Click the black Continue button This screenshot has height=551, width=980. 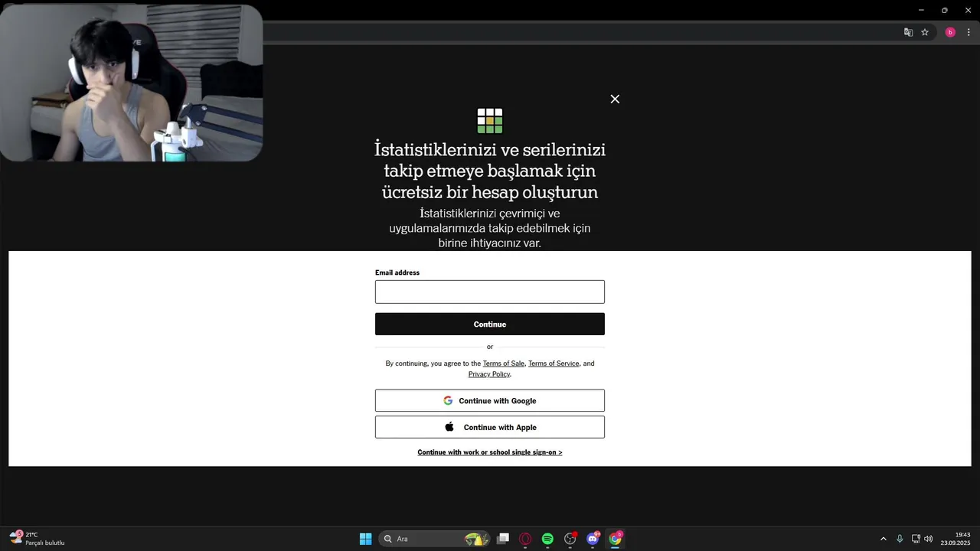click(x=490, y=324)
